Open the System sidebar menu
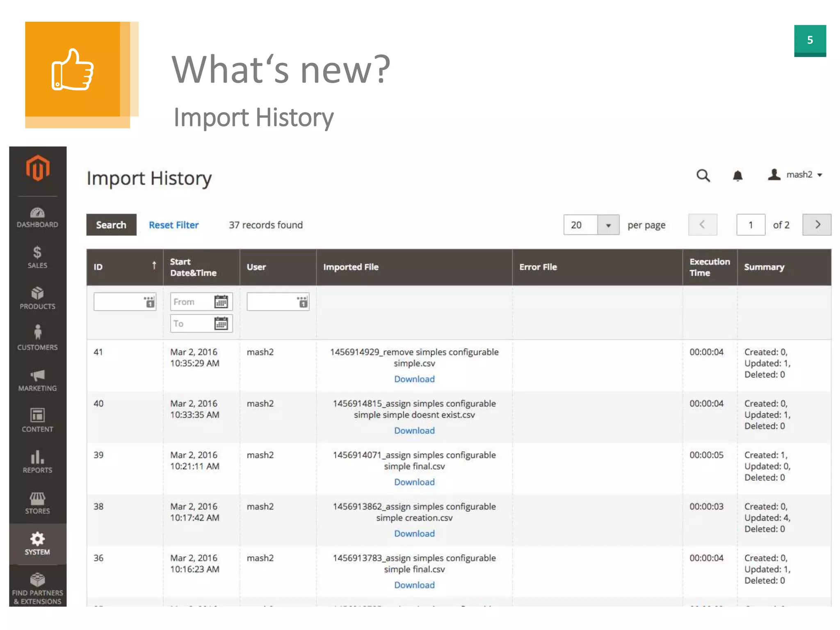Screen dimensions: 840x630 37,544
